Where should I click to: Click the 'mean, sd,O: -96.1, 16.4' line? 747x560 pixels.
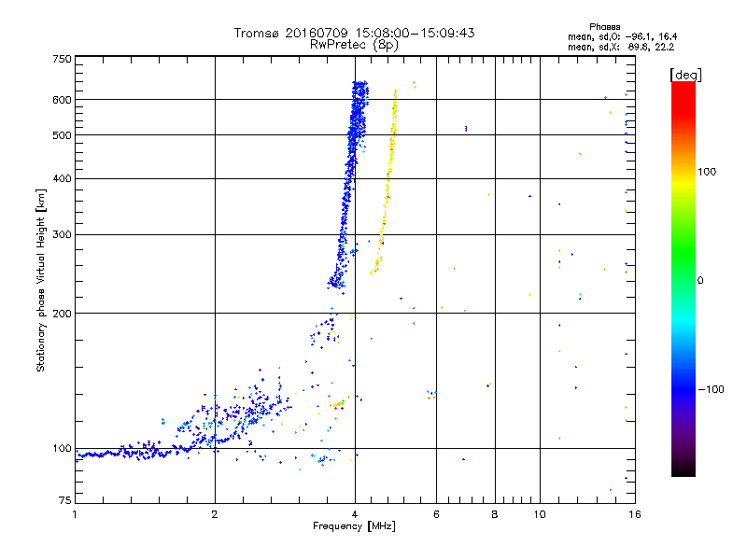622,36
